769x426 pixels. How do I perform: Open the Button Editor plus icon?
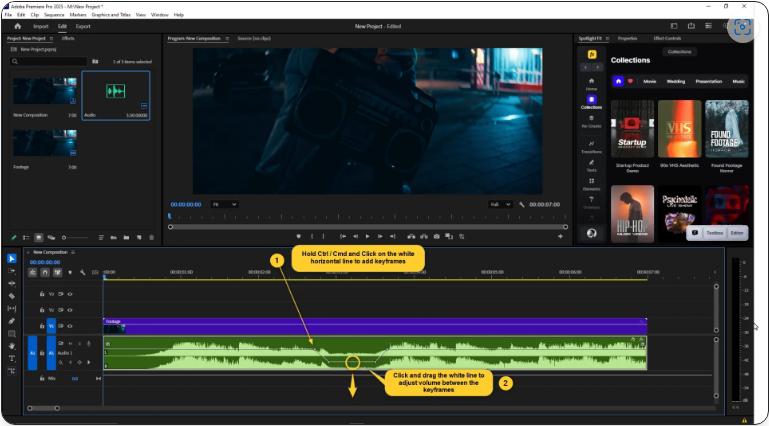560,236
